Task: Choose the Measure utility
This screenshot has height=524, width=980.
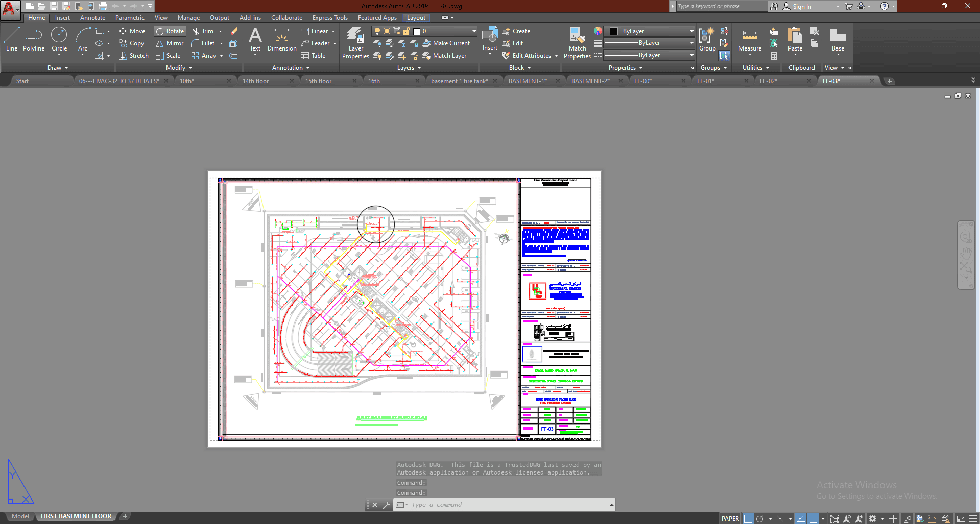Action: coord(750,40)
